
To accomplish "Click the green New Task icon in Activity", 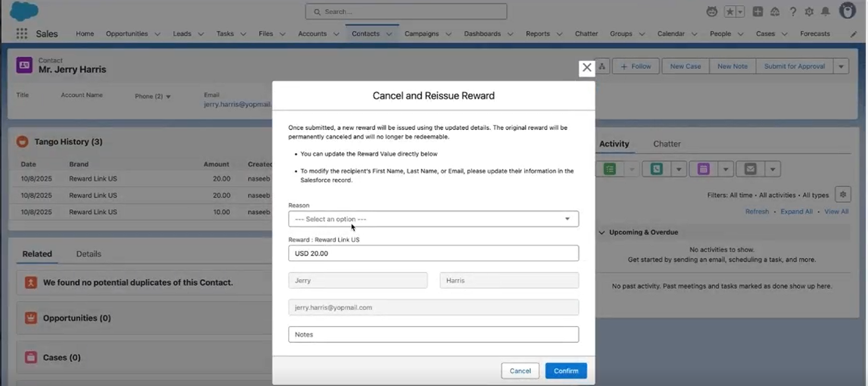I will click(610, 169).
